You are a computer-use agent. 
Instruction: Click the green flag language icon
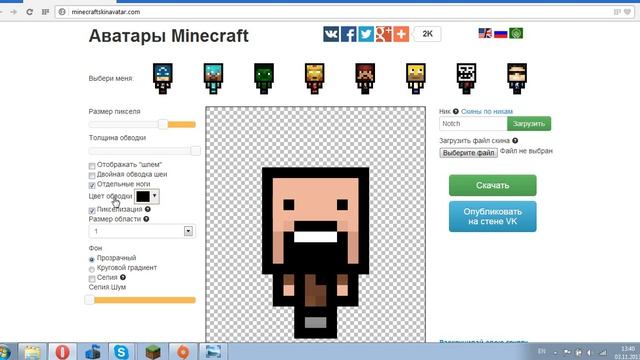(x=516, y=33)
